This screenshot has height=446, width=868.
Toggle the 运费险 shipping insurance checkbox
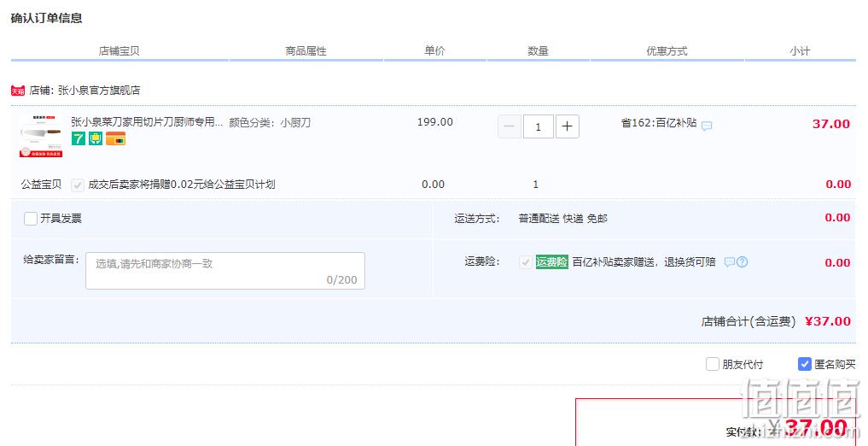coord(526,262)
